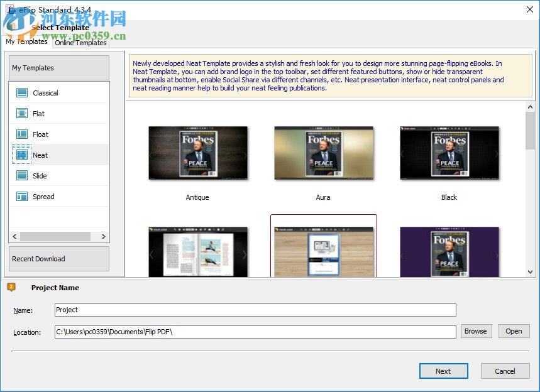Choose the Spread template icon

22,197
